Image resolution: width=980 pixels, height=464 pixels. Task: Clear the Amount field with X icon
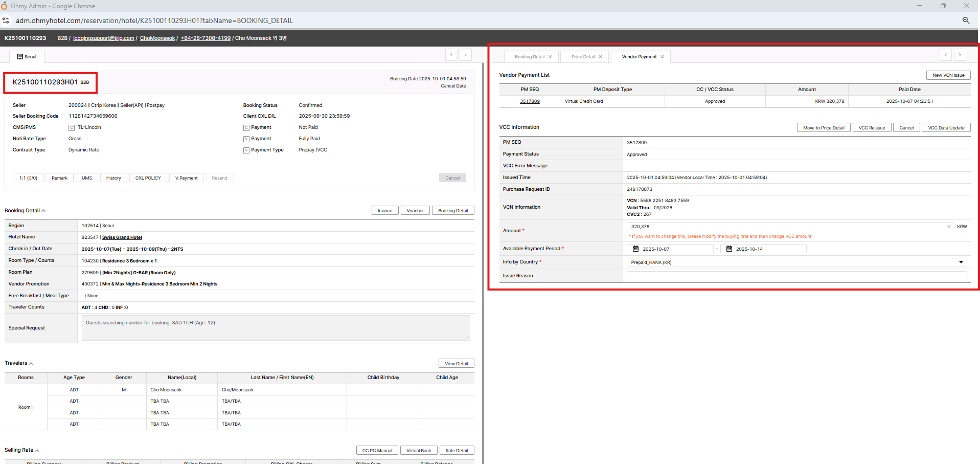[x=949, y=227]
